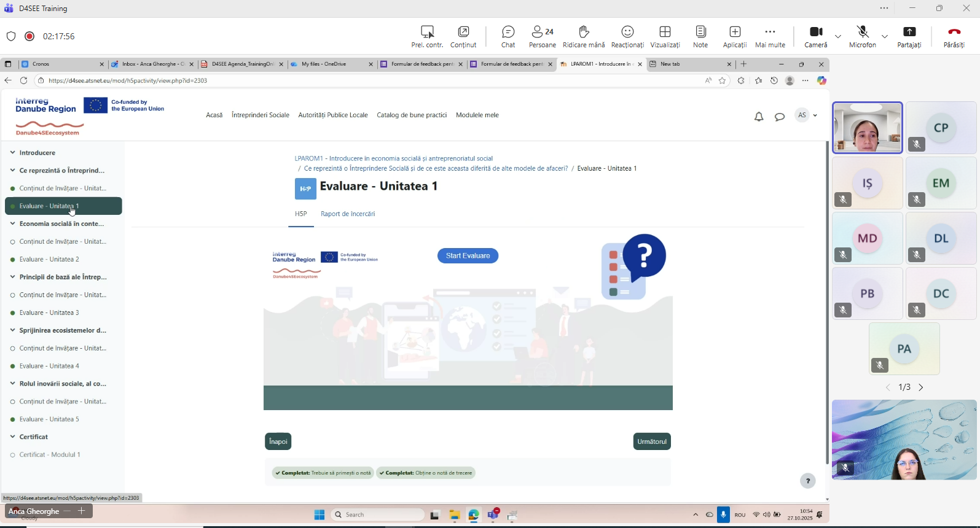Open the Persoane participants list
The image size is (980, 528).
[543, 36]
